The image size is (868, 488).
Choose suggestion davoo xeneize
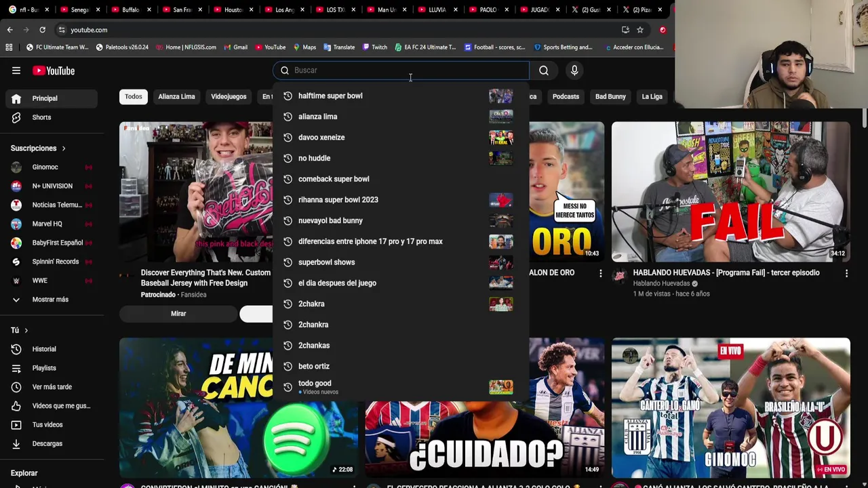400,138
